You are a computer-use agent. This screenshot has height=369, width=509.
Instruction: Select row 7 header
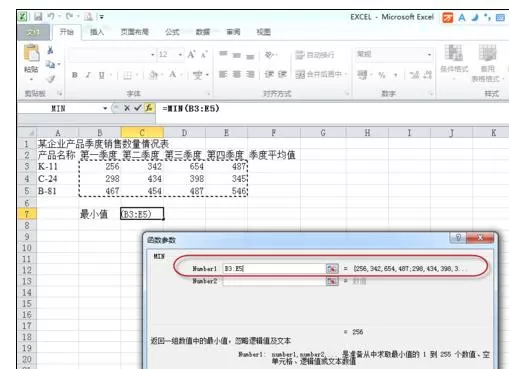(27, 214)
